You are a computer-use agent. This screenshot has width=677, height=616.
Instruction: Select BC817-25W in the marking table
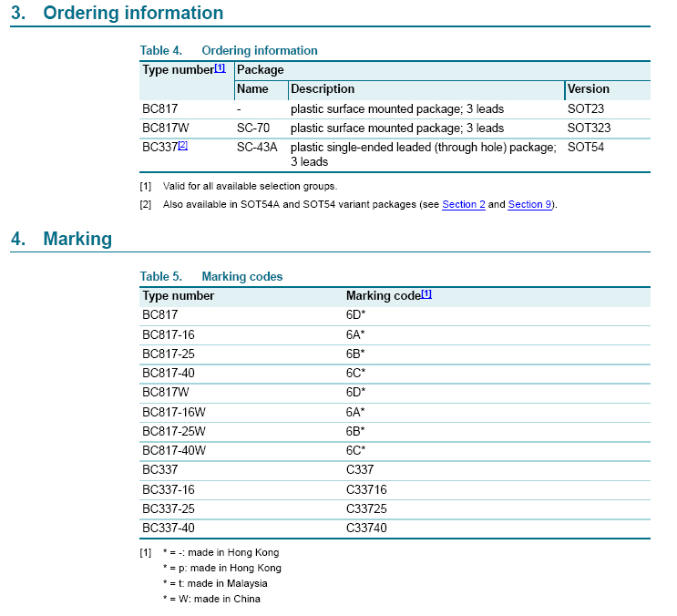point(174,431)
